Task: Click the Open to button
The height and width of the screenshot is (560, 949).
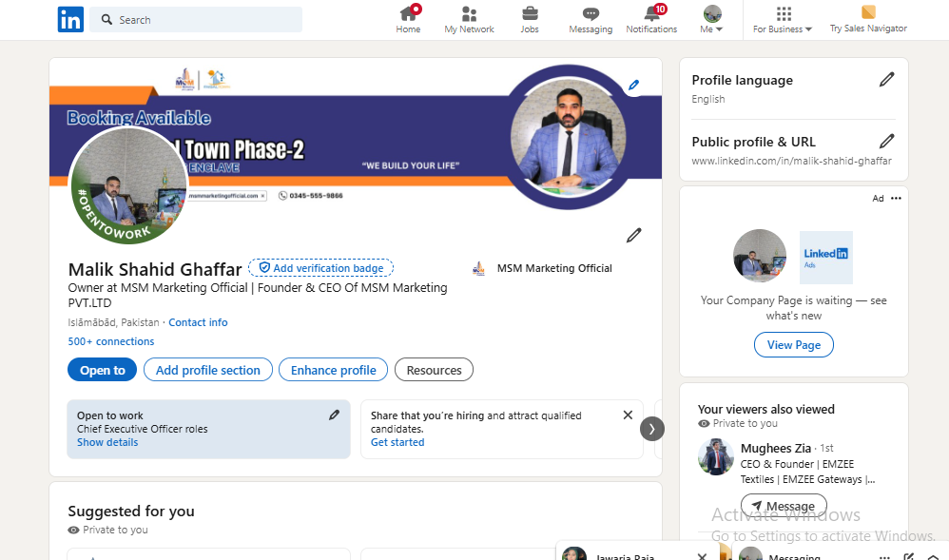Action: click(102, 370)
